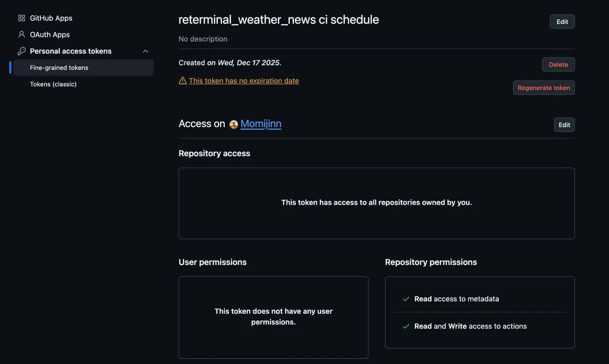609x364 pixels.
Task: Click the key icon beside Personal access tokens
Action: [x=21, y=51]
